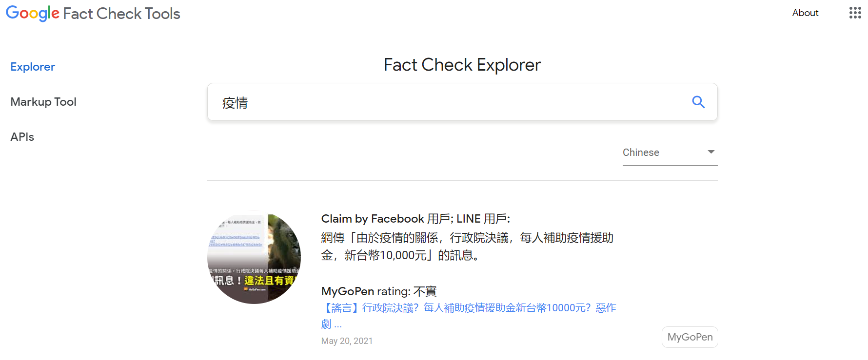Click the colored Google wordmark in header

click(x=33, y=14)
